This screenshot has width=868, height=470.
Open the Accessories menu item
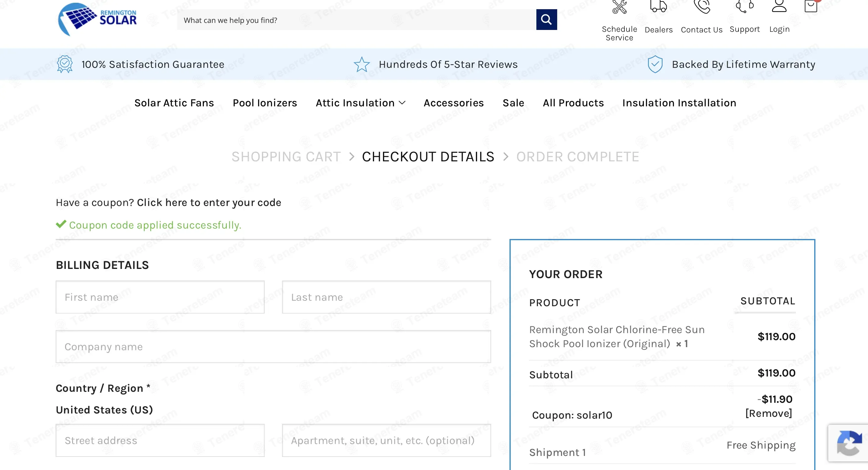click(454, 103)
